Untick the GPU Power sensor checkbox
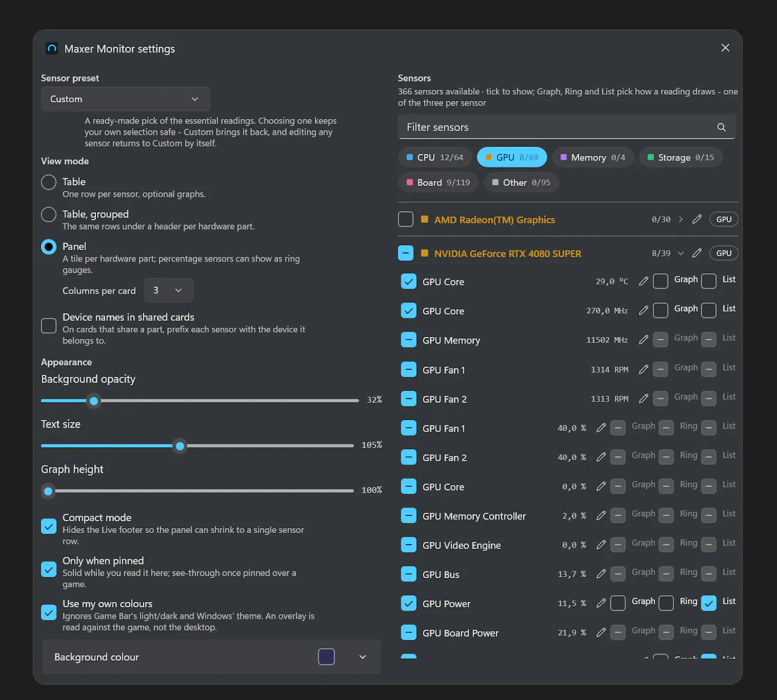 [408, 603]
